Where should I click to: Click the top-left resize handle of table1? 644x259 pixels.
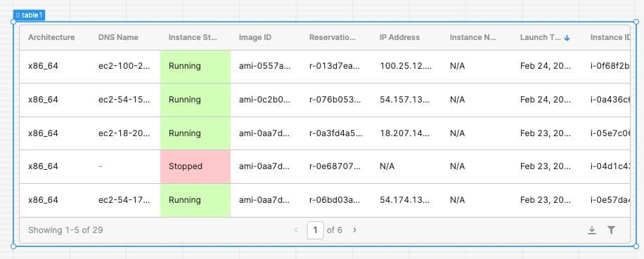(13, 22)
